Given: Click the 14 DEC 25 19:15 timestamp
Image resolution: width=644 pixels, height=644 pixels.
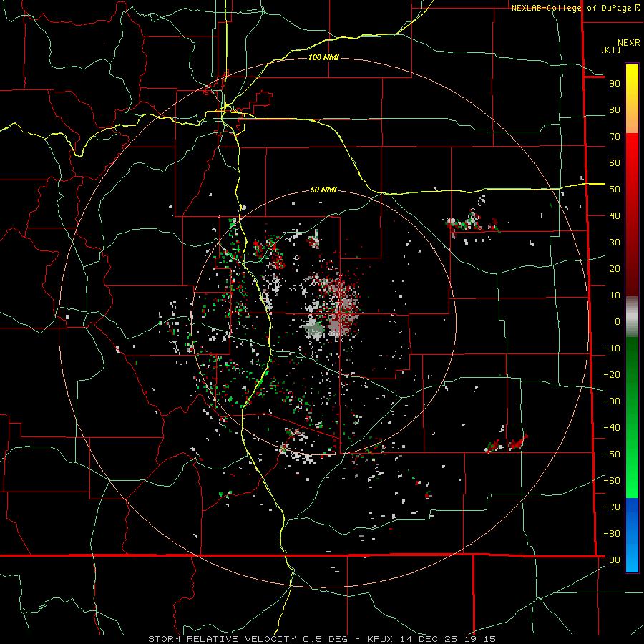Looking at the screenshot, I should point(447,639).
